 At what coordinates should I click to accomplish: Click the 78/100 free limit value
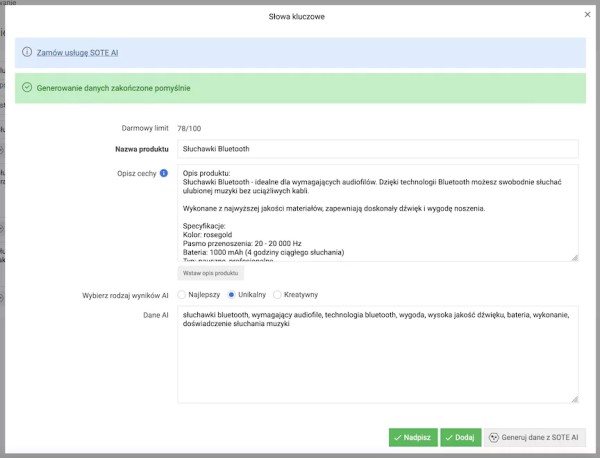click(x=189, y=128)
